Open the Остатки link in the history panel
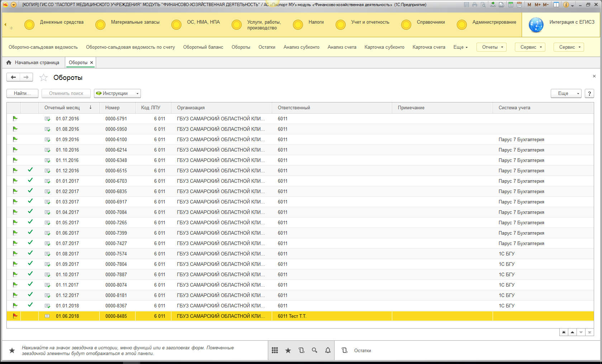 pyautogui.click(x=362, y=350)
